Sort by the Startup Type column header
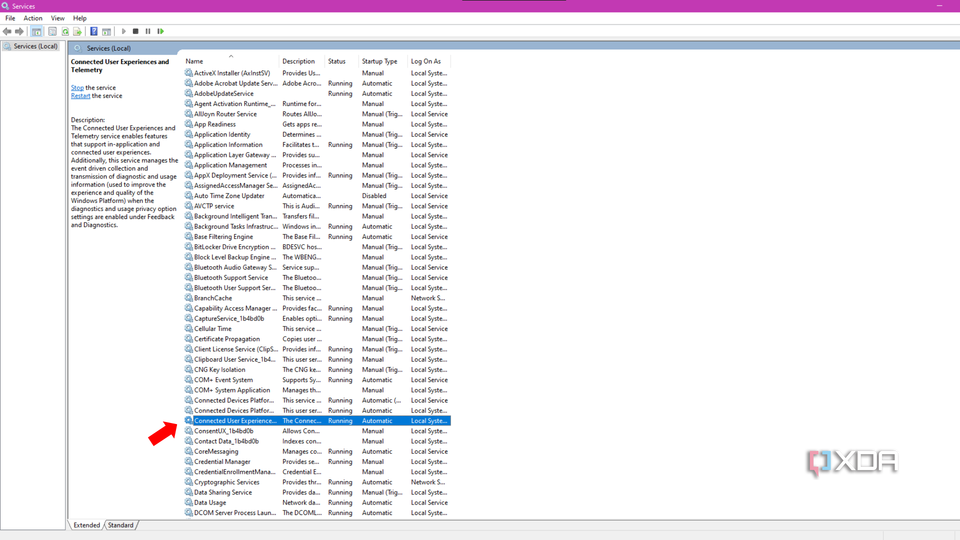Image resolution: width=960 pixels, height=540 pixels. pyautogui.click(x=384, y=61)
